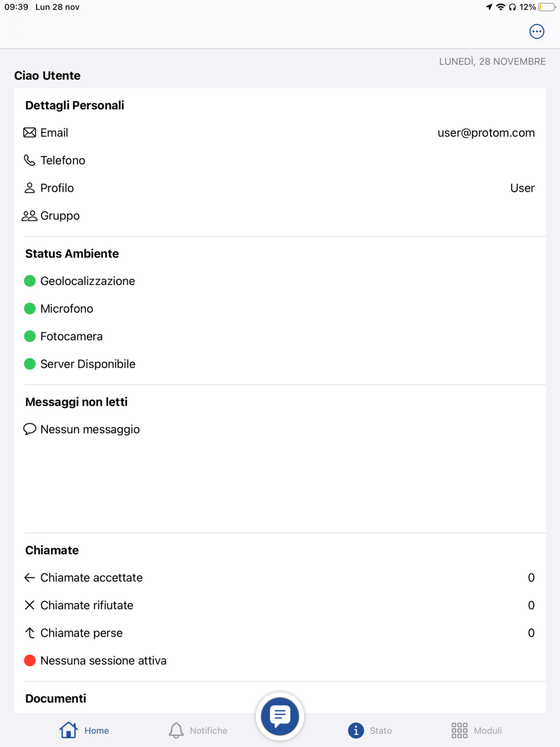Open the Stato tab
This screenshot has height=747, width=560.
pos(370,730)
